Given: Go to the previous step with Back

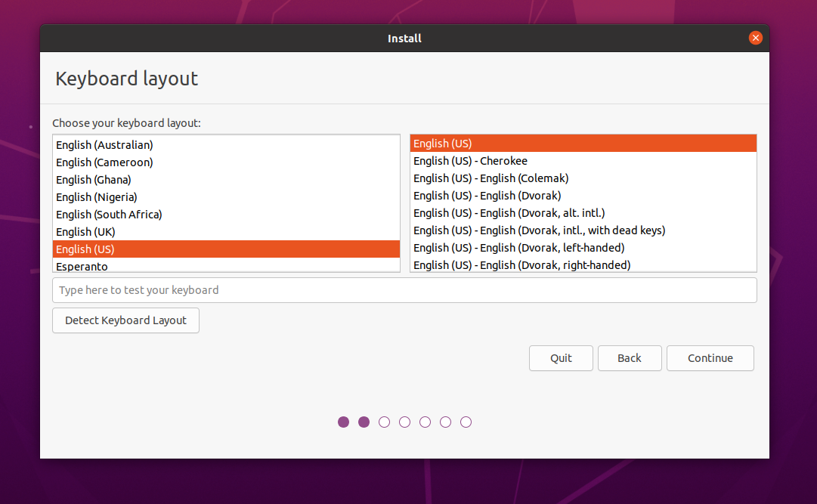Looking at the screenshot, I should coord(629,358).
